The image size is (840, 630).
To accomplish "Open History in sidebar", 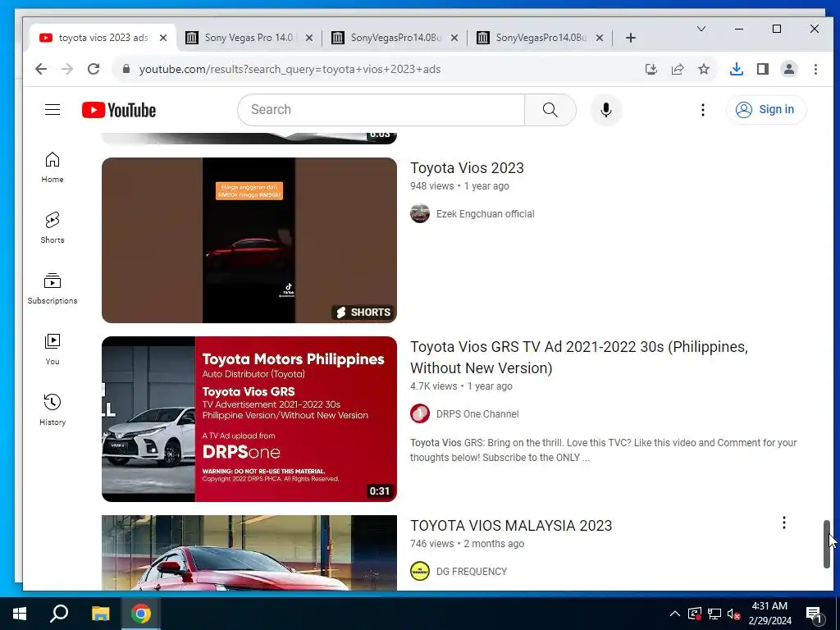I will [52, 410].
